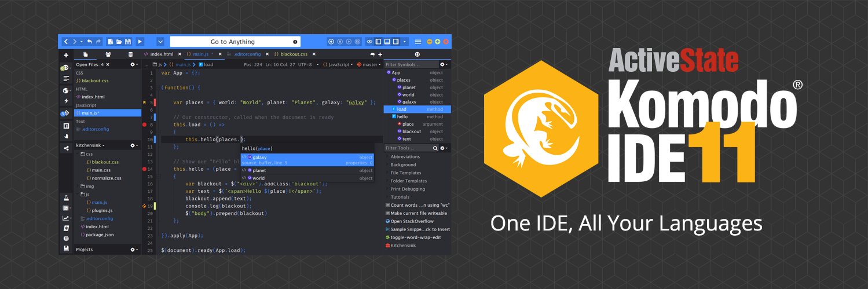Click the undo arrow in toolbar

(x=90, y=42)
